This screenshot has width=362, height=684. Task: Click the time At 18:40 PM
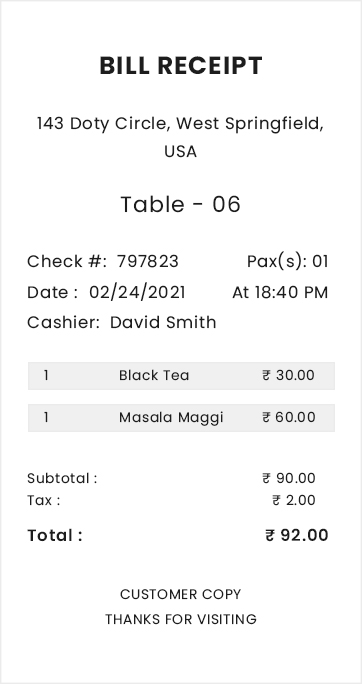point(280,292)
